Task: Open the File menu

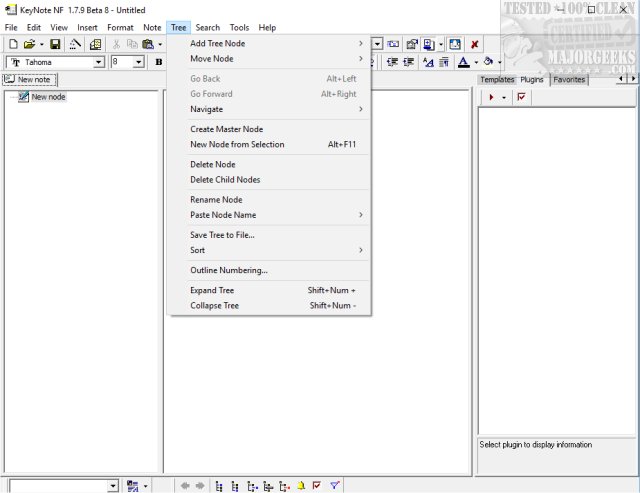Action: 11,28
